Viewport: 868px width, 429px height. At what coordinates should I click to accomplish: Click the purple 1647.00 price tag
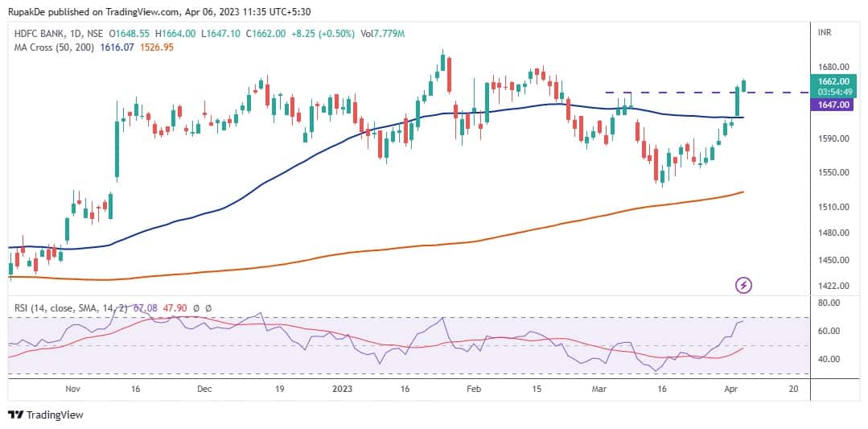[x=832, y=105]
